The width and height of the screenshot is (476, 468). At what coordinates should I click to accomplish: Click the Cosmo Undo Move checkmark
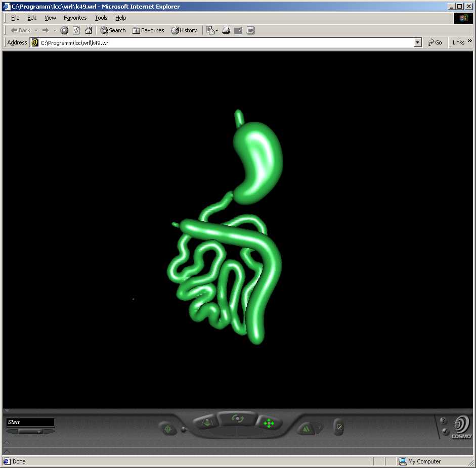pyautogui.click(x=319, y=428)
